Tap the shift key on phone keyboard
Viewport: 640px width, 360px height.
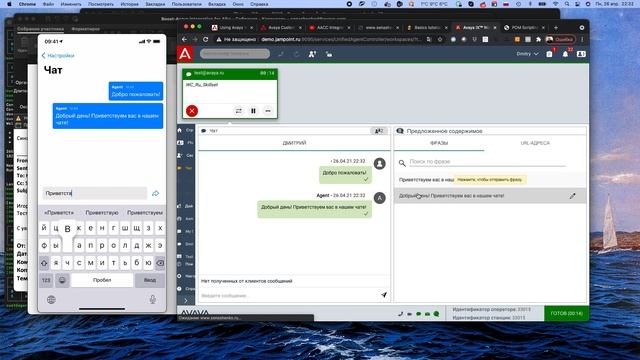[x=44, y=263]
